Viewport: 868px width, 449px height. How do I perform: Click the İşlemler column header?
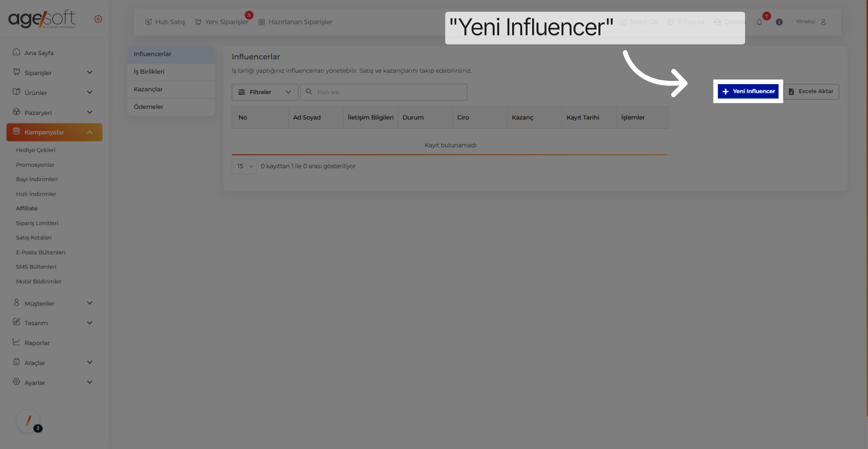click(643, 117)
